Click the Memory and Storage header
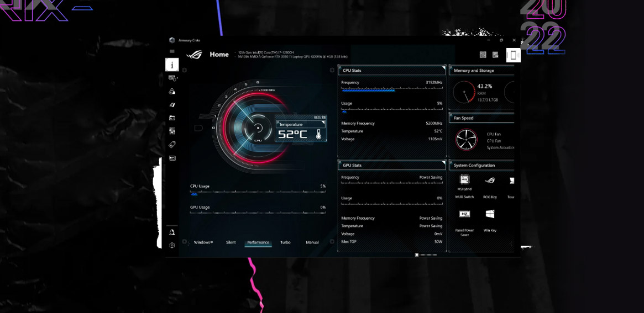Image resolution: width=644 pixels, height=313 pixels. tap(481, 71)
